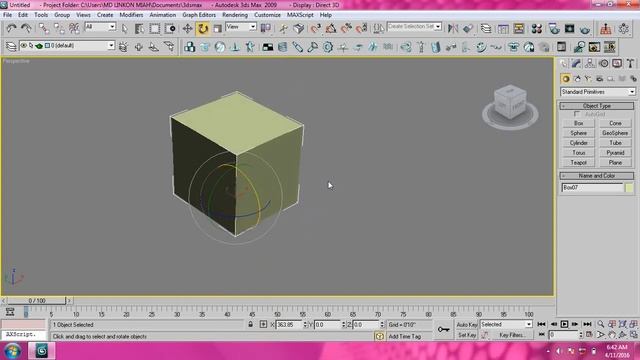Open the Graph Editors menu
The width and height of the screenshot is (640, 360).
click(199, 15)
